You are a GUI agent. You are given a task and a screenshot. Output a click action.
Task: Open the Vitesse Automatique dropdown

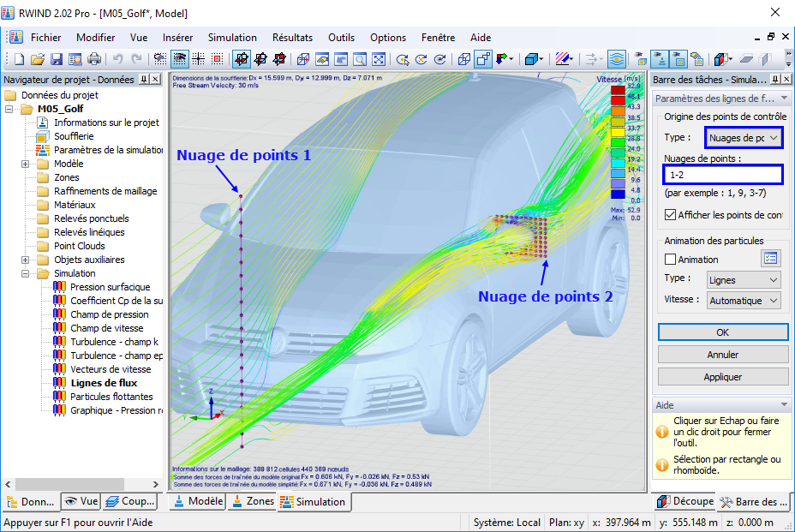click(x=744, y=301)
